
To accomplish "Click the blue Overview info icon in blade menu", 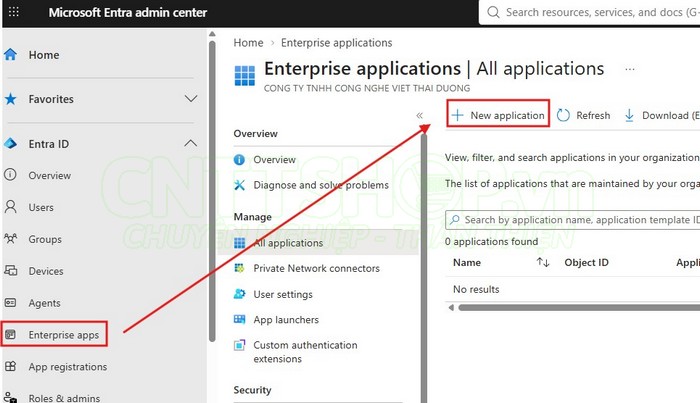I will 239,159.
